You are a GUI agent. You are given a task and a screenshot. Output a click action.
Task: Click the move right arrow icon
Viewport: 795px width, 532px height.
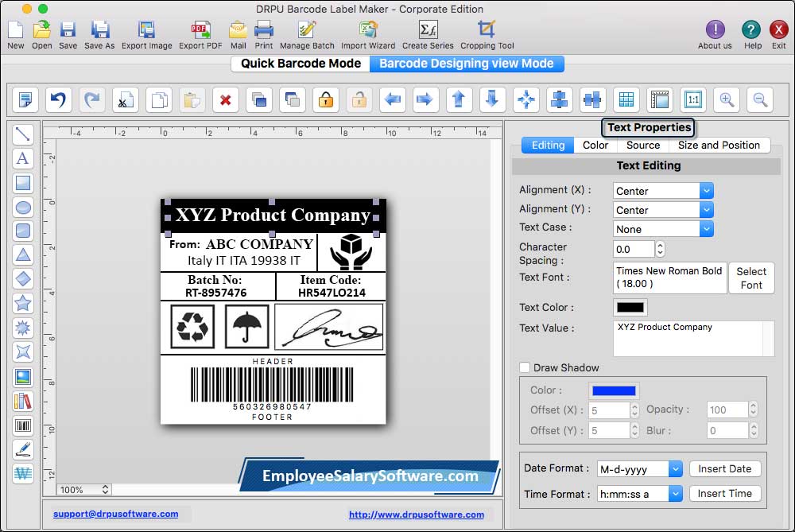[x=425, y=99]
